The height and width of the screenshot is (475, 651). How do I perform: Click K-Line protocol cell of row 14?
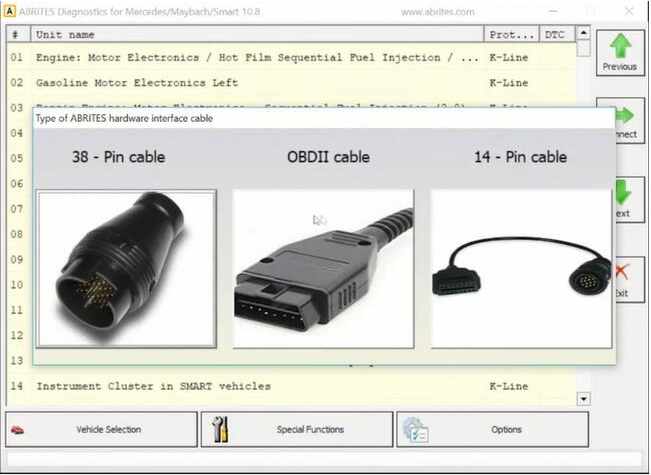(x=509, y=386)
